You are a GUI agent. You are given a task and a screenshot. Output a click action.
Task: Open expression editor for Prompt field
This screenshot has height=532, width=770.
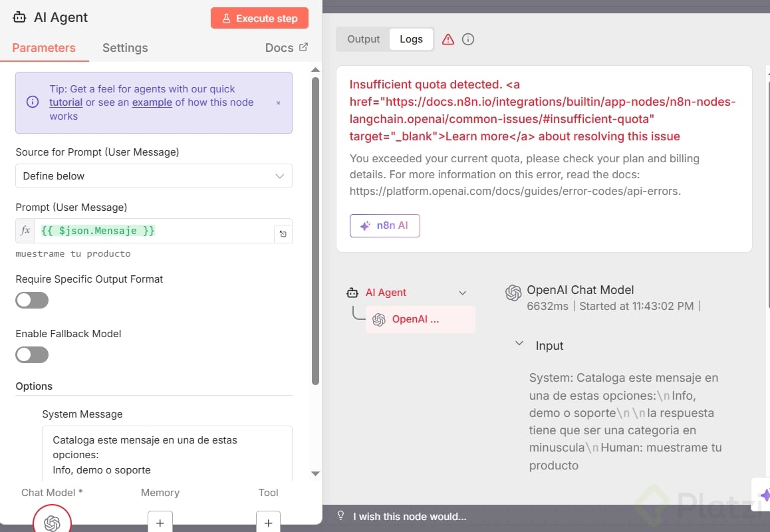(283, 233)
